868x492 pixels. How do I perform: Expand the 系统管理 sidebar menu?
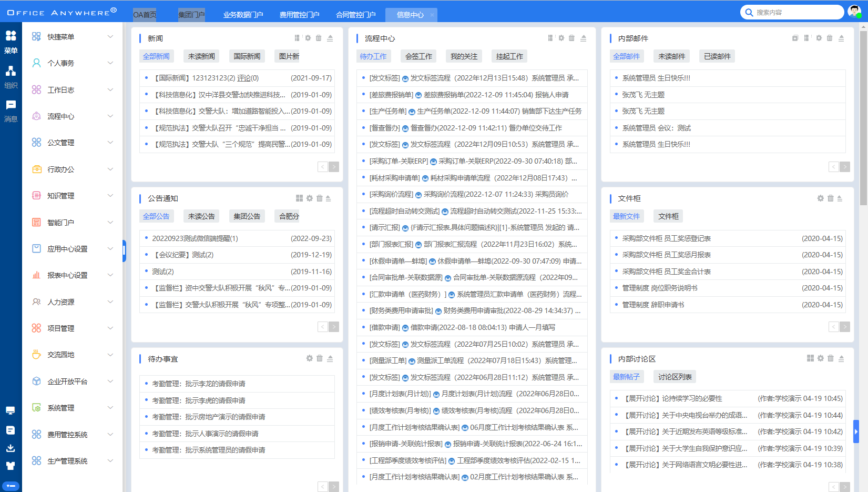point(73,408)
